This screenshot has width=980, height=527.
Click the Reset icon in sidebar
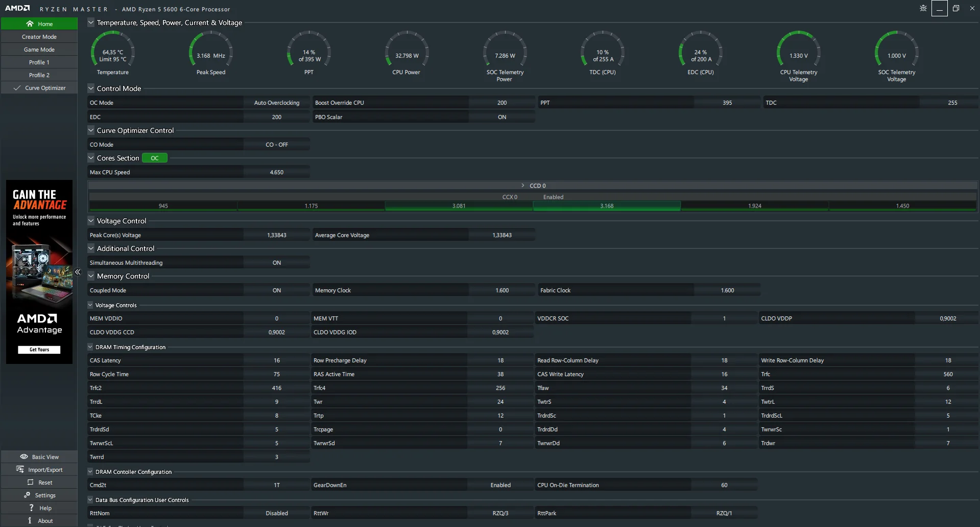point(30,482)
